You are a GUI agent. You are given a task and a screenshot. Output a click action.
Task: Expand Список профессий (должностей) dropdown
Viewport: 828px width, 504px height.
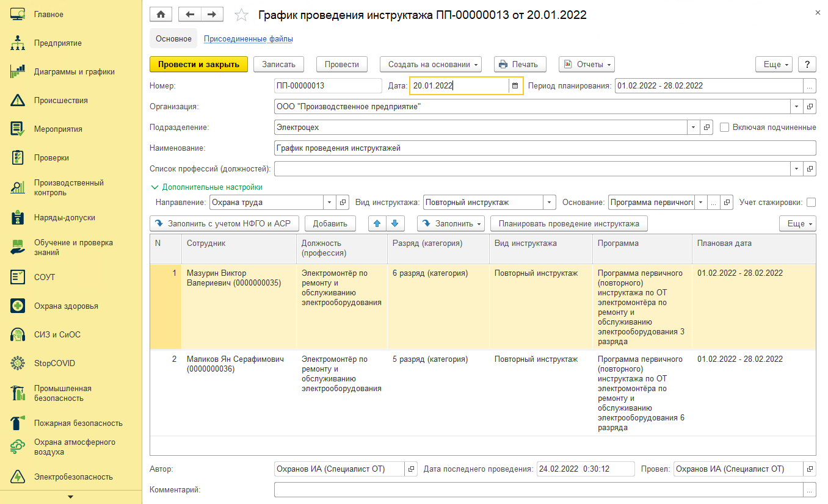coord(797,168)
